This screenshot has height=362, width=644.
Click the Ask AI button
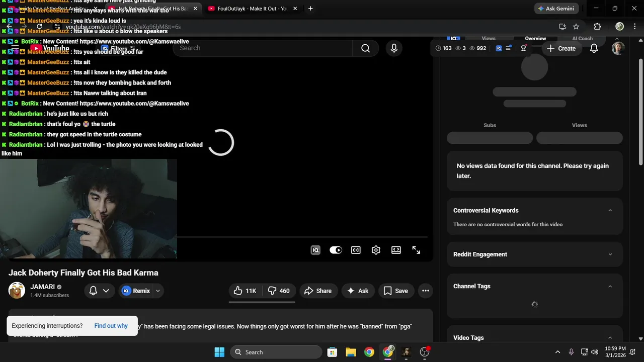(358, 291)
